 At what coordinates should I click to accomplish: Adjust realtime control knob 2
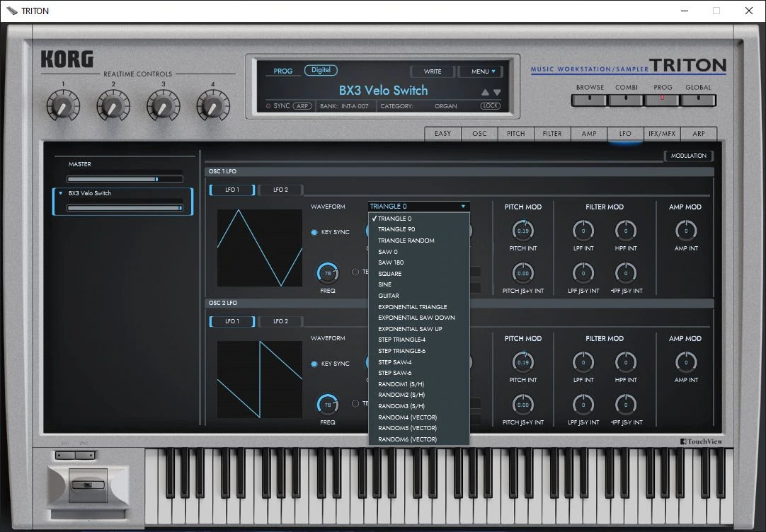[113, 106]
